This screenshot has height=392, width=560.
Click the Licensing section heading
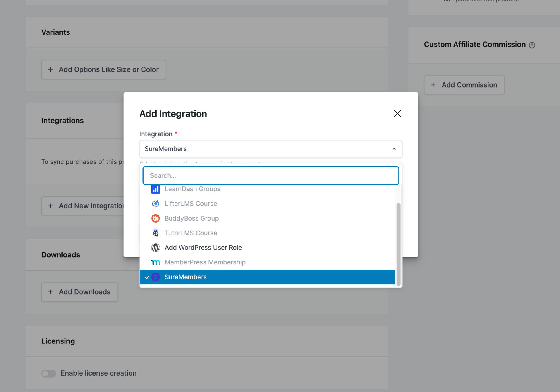(x=58, y=341)
